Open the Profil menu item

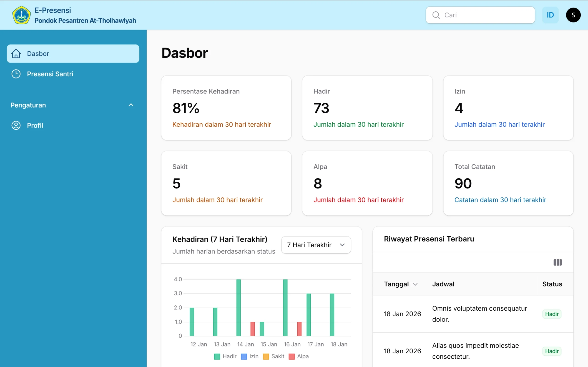click(35, 126)
